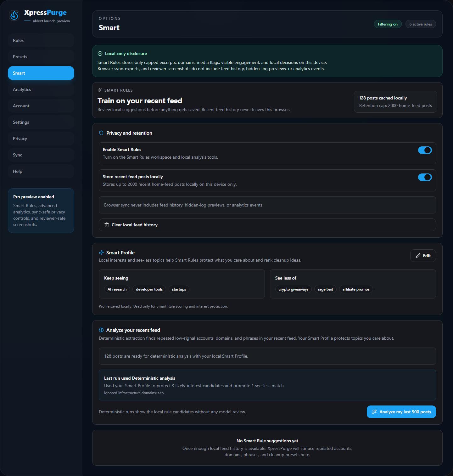Click Analyze my last 500 posts
The width and height of the screenshot is (453, 476).
[x=401, y=412]
